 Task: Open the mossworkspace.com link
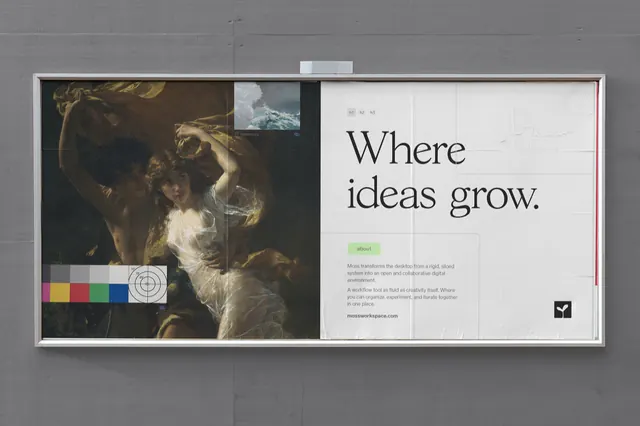(372, 316)
